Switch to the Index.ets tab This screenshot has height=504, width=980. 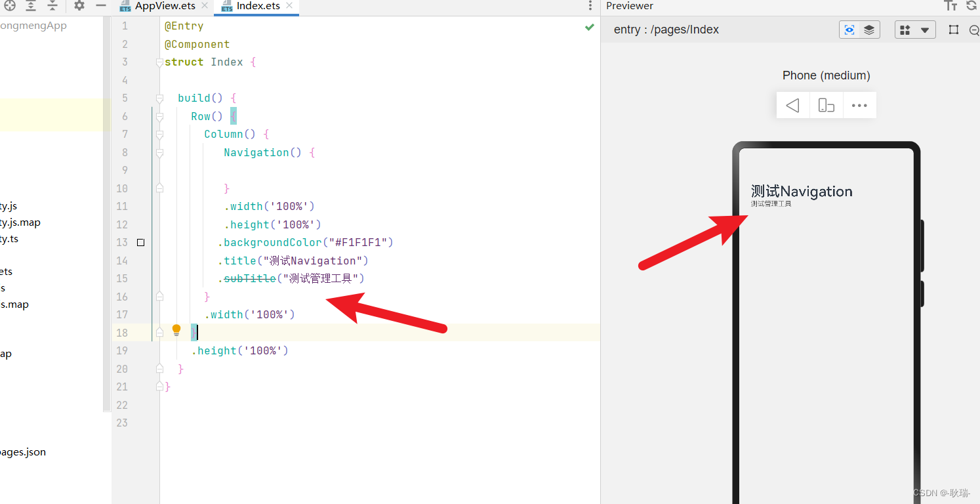point(258,6)
